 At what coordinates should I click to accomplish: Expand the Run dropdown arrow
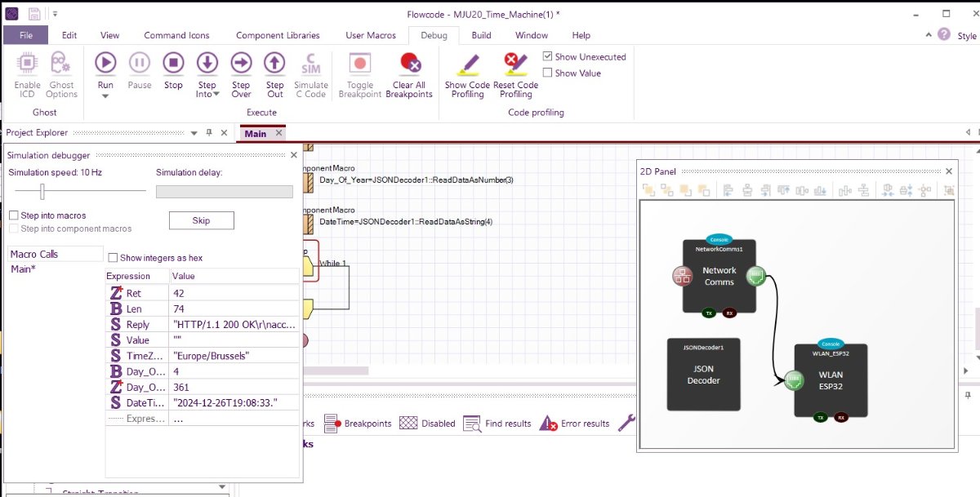tap(105, 95)
